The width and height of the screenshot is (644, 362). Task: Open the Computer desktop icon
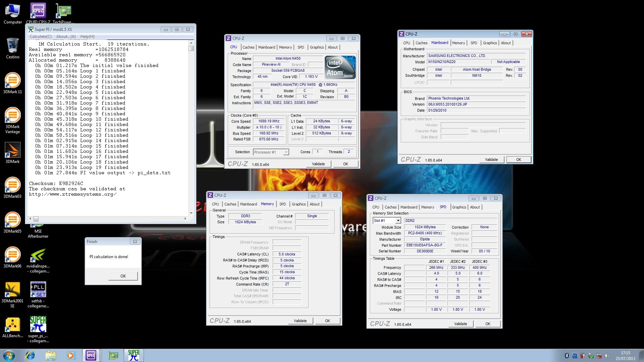coord(13,14)
